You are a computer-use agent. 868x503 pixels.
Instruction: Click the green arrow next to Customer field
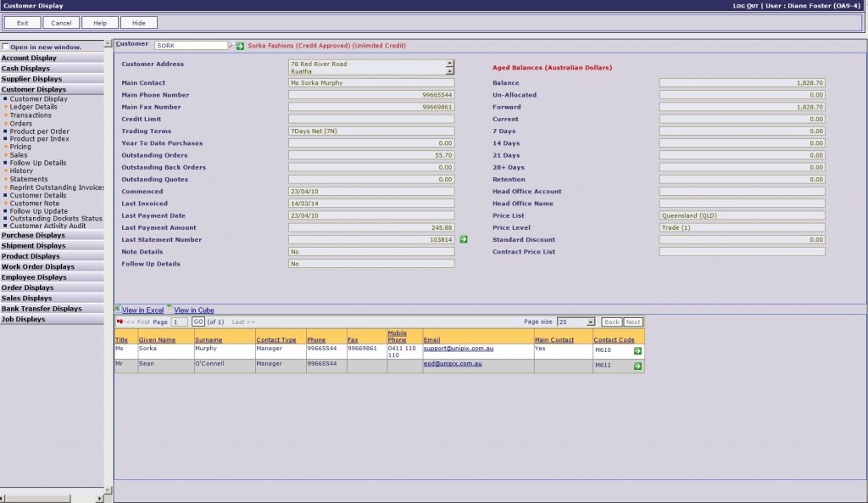[x=241, y=46]
